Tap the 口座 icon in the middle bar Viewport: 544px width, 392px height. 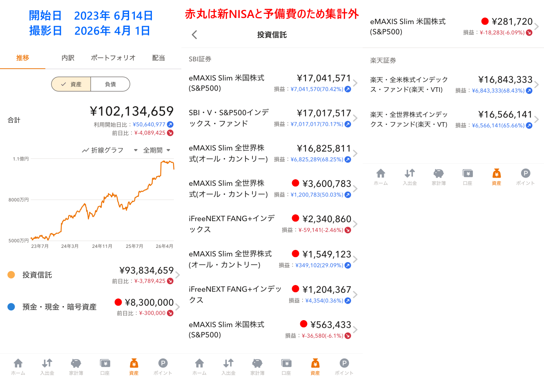286,366
